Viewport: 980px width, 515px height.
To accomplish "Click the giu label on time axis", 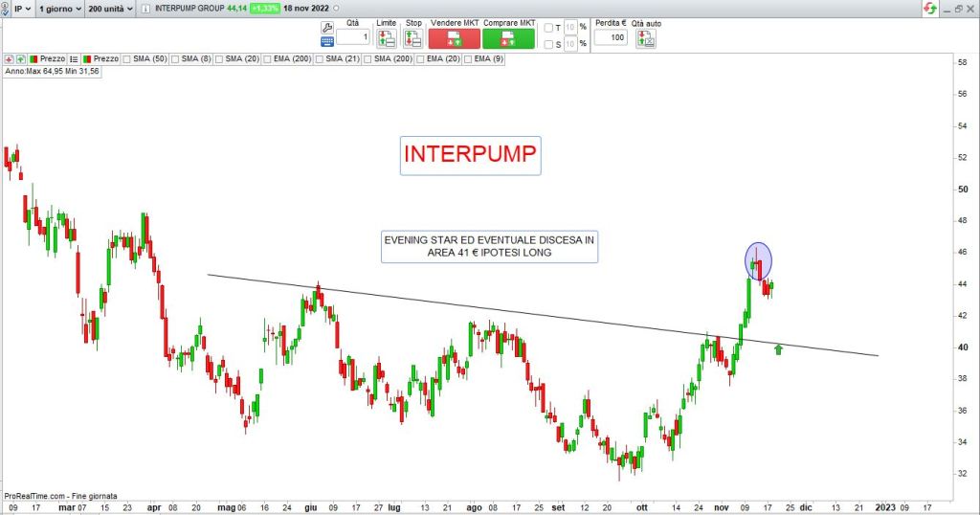I will pyautogui.click(x=310, y=507).
